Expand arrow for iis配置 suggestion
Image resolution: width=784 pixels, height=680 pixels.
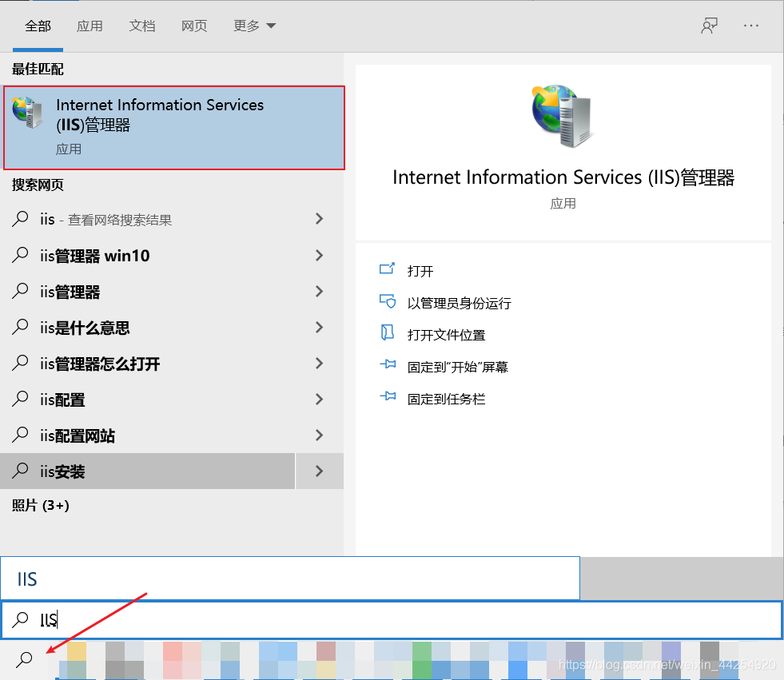pos(319,399)
